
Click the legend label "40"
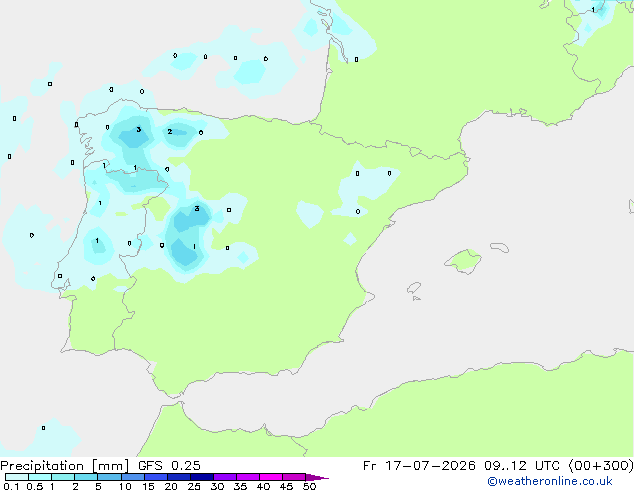tap(263, 486)
